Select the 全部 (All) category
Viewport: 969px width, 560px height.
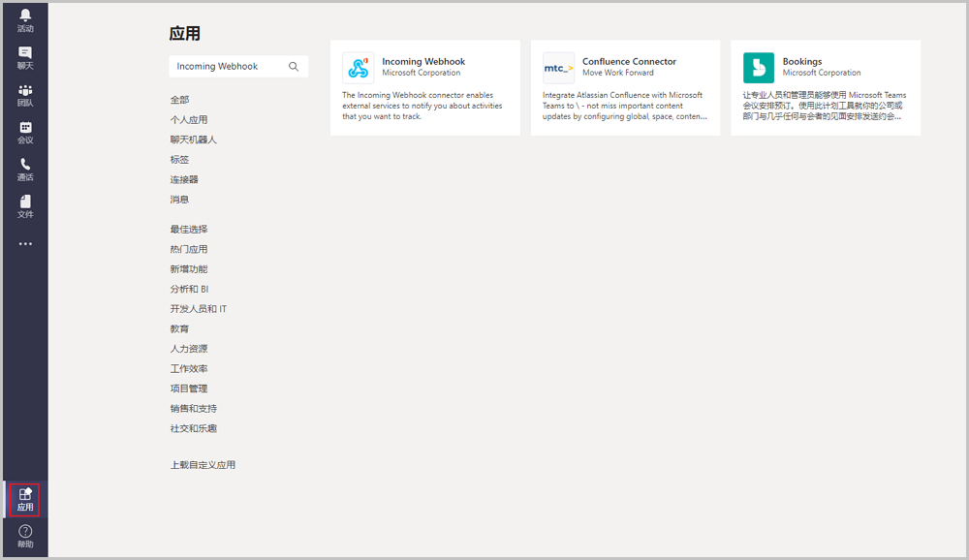click(180, 100)
